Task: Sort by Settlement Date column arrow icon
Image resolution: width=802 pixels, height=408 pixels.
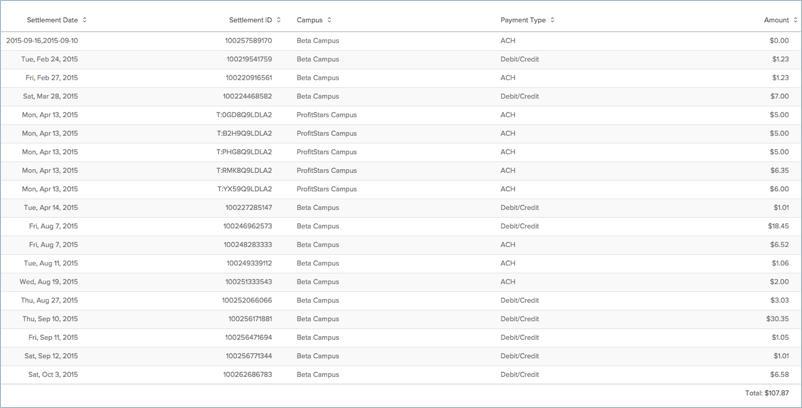Action: click(x=85, y=20)
